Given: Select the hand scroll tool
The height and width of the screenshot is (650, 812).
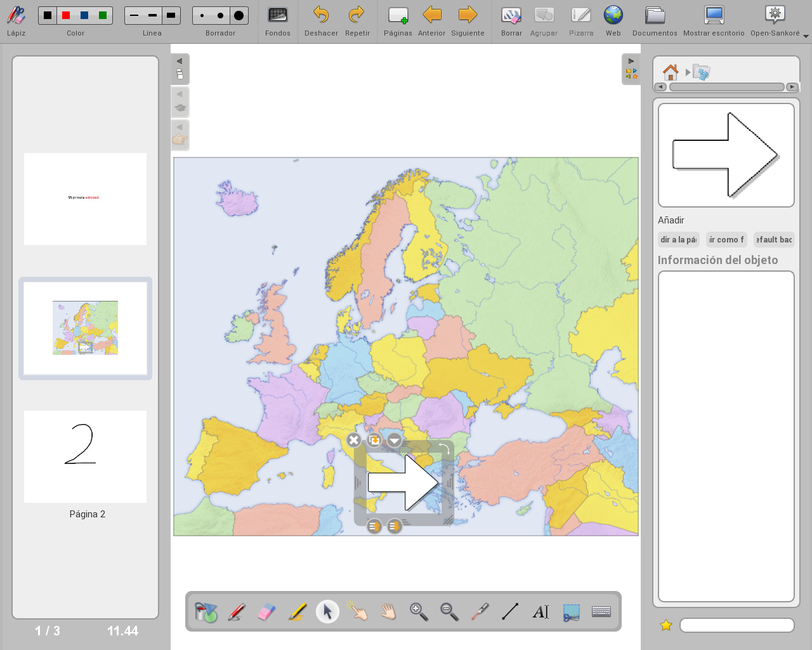Looking at the screenshot, I should pyautogui.click(x=388, y=612).
